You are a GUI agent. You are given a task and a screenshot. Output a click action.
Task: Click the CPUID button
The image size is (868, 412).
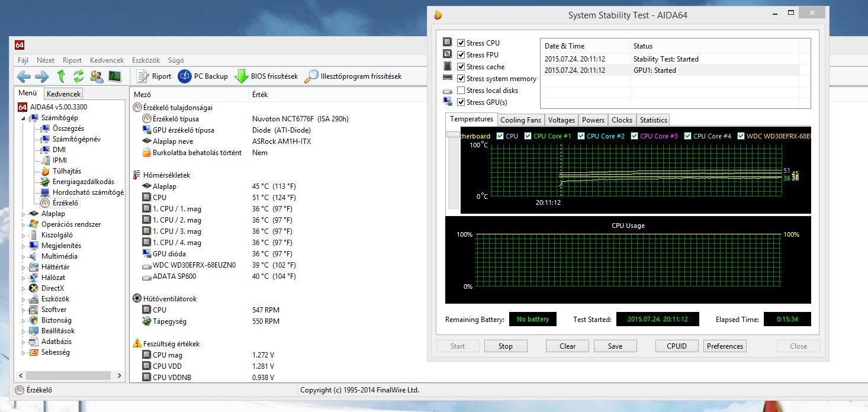pyautogui.click(x=677, y=346)
